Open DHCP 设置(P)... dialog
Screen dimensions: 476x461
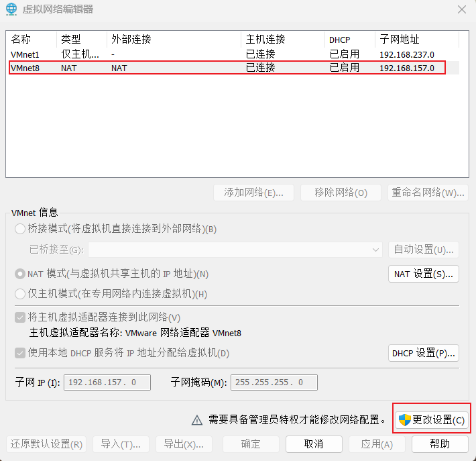tap(424, 353)
